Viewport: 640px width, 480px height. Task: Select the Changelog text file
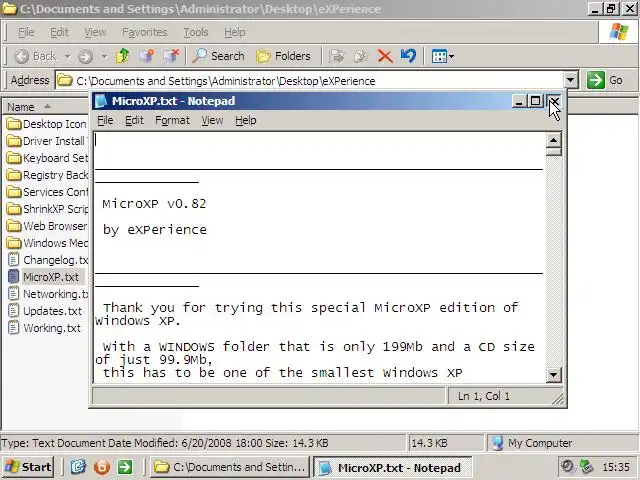pos(47,260)
